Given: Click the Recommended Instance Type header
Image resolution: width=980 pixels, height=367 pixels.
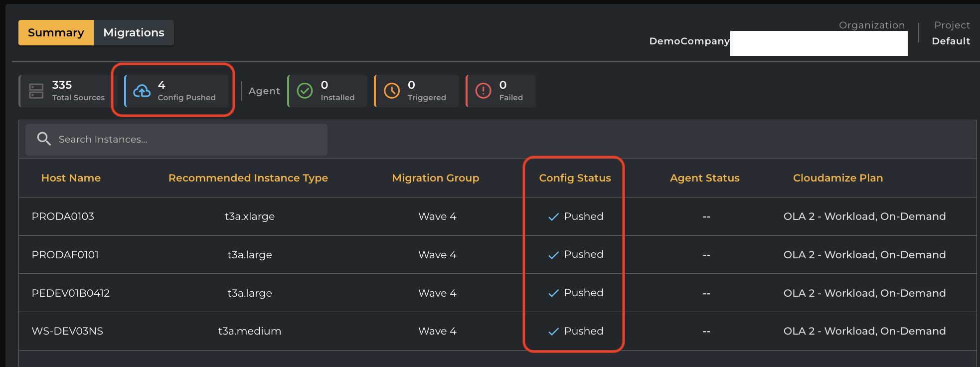Looking at the screenshot, I should (x=248, y=178).
